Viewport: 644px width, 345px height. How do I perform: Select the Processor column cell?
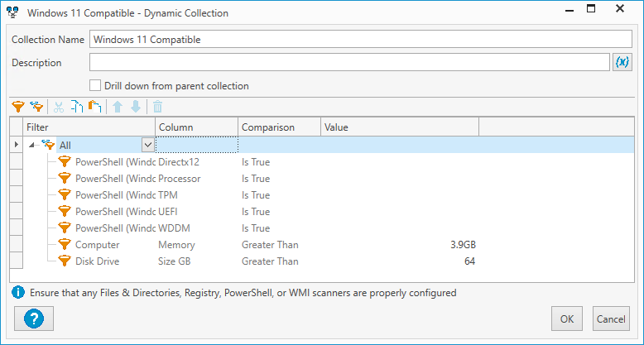(x=197, y=178)
